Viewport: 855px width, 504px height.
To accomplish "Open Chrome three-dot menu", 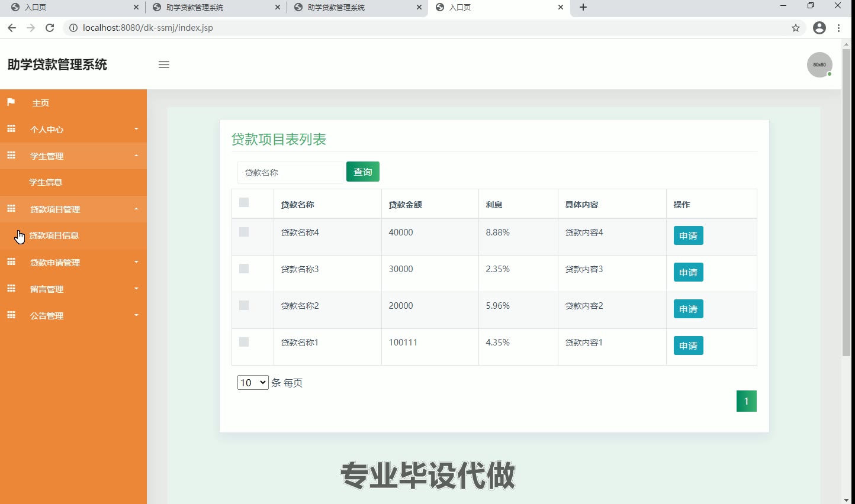I will [x=839, y=28].
